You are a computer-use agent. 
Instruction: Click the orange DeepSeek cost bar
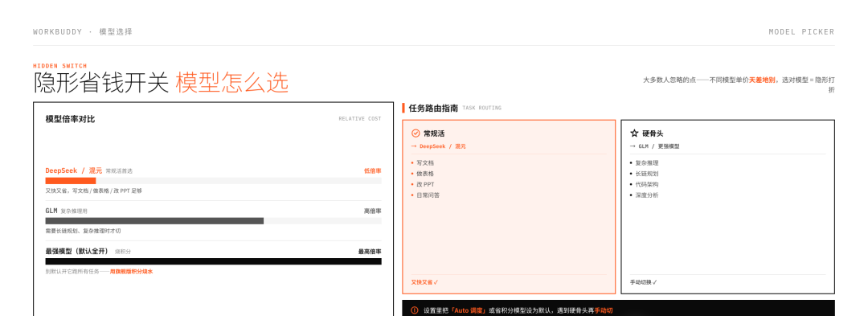[x=70, y=181]
